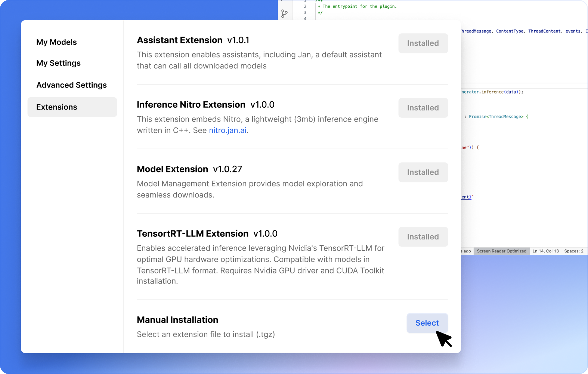Open the Spaces: 2 indentation selector
Image resolution: width=588 pixels, height=374 pixels.
pos(573,251)
